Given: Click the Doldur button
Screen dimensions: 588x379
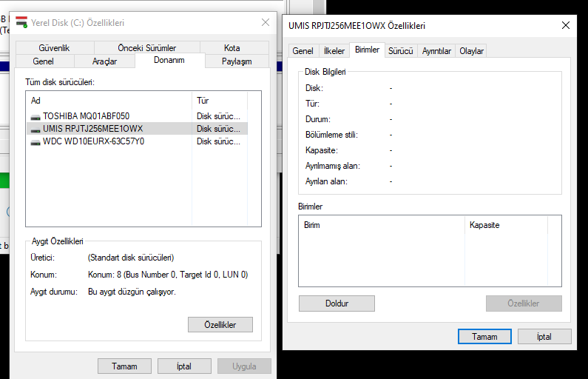Looking at the screenshot, I should [337, 303].
